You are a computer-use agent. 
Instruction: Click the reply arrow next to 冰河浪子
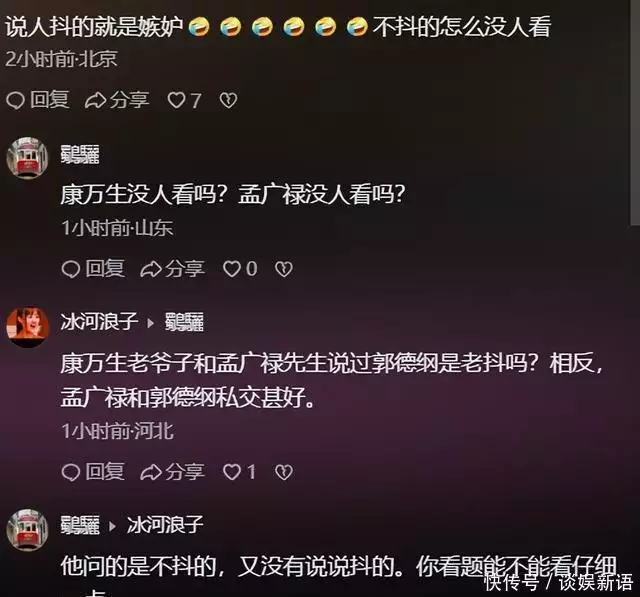pos(151,323)
